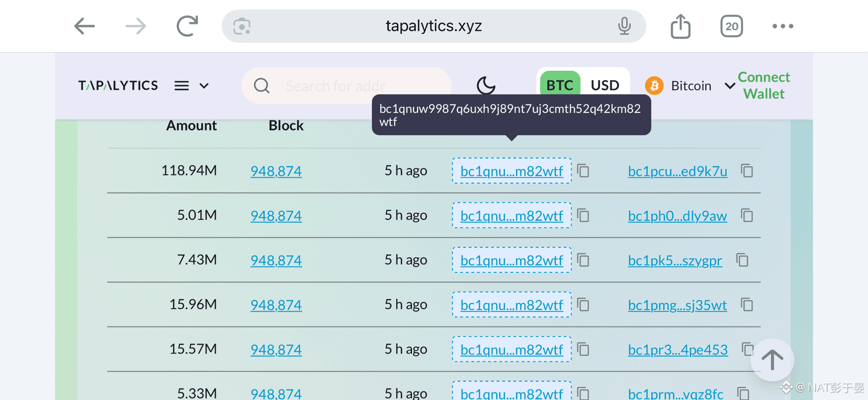Copy recipient address bc1pmg...sj35wt
The height and width of the screenshot is (400, 868).
(x=747, y=305)
